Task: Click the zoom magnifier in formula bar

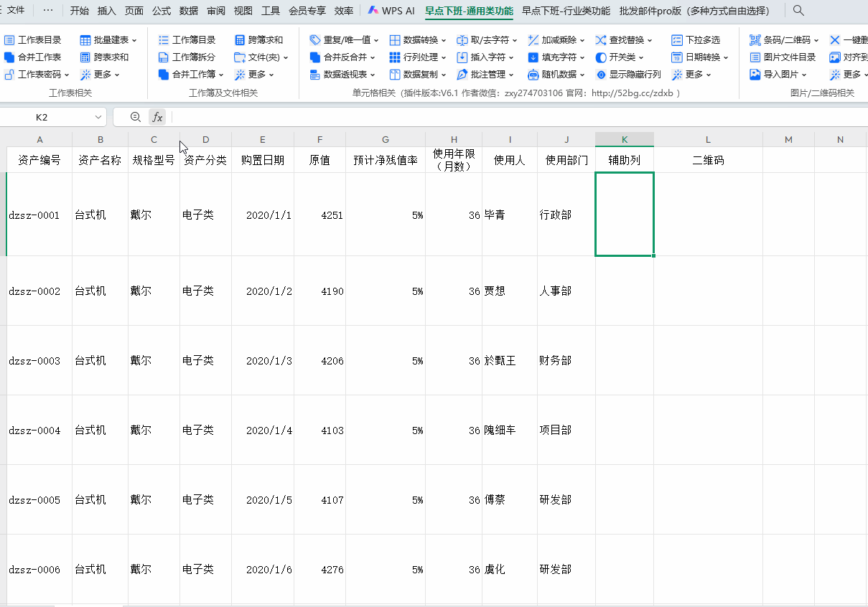Action: point(136,117)
